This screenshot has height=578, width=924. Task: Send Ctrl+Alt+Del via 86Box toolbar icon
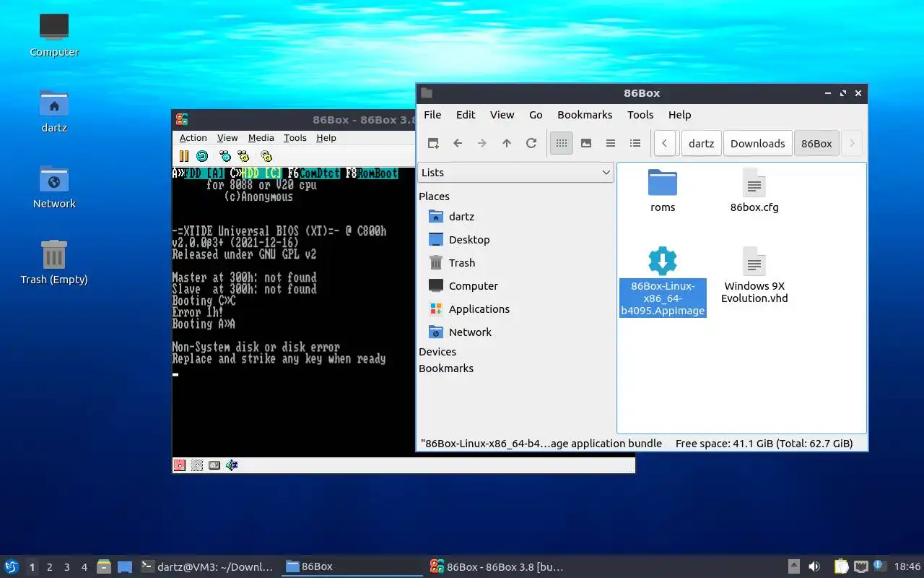[225, 156]
